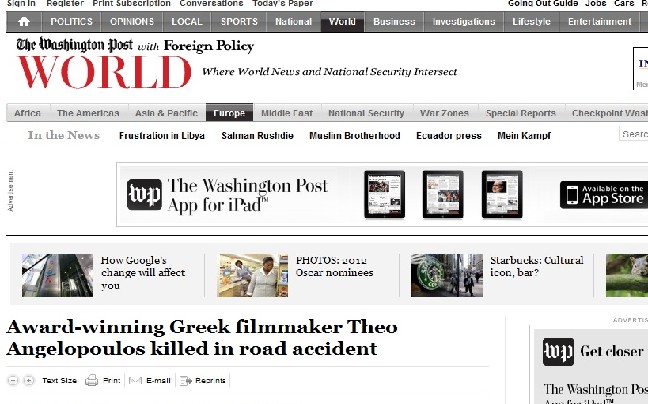Click the Available on the App Store badge
The image size is (648, 404).
tap(604, 194)
